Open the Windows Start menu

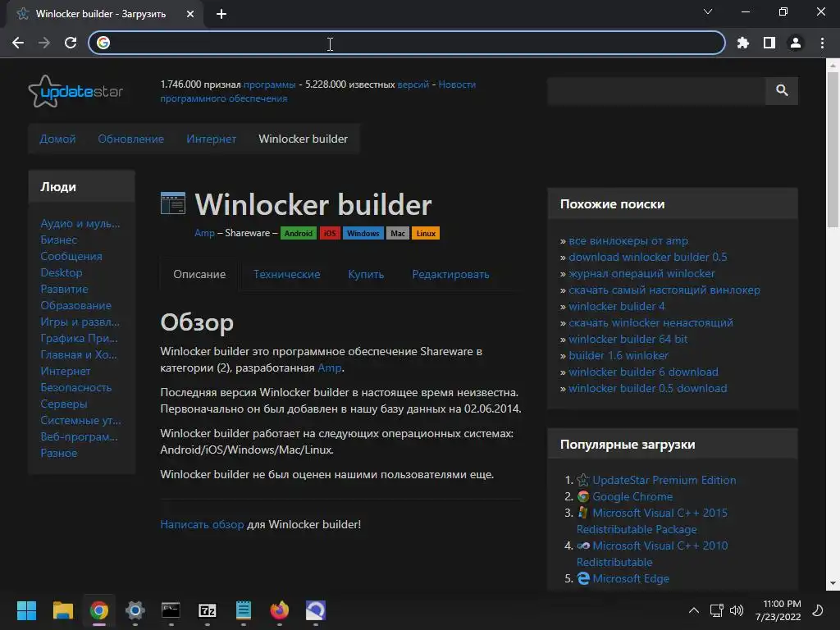click(26, 610)
